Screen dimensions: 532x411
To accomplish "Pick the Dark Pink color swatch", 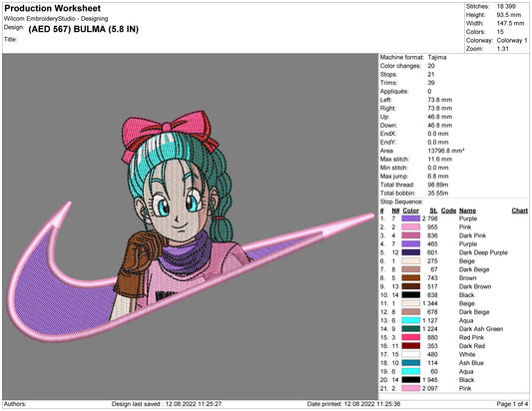I will coord(410,235).
